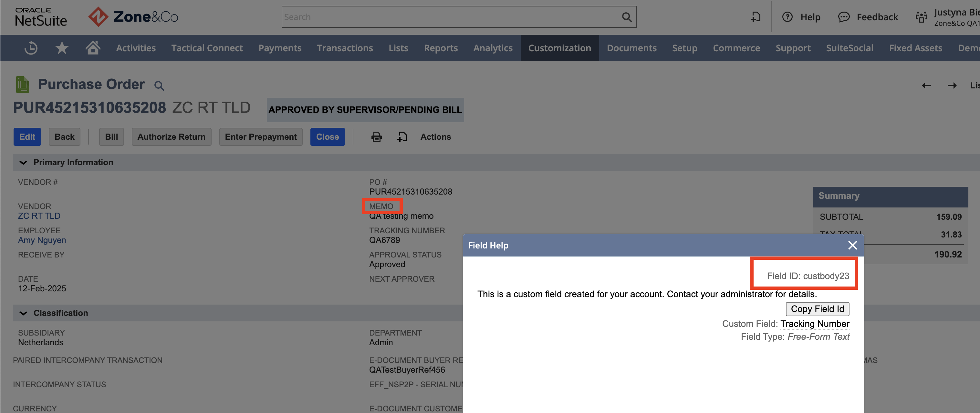The image size is (980, 413).
Task: Click the Make Copy/New icon near Actions
Action: coord(402,137)
